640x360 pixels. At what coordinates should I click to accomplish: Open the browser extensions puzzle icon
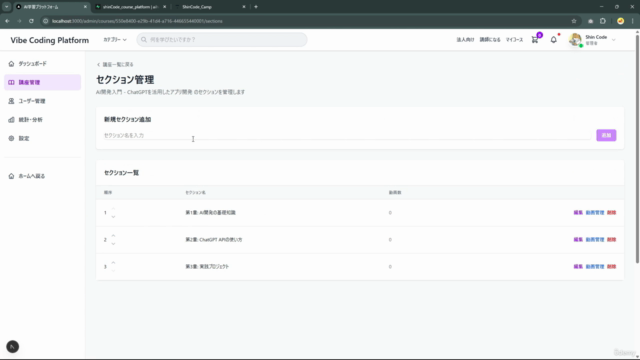[x=603, y=21]
